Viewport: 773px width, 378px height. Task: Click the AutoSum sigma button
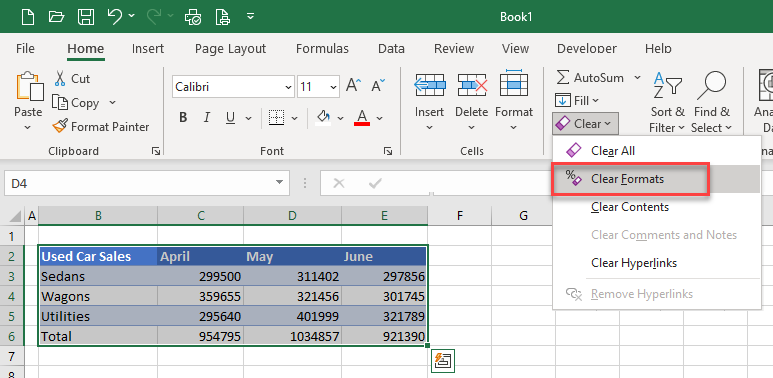(590, 78)
